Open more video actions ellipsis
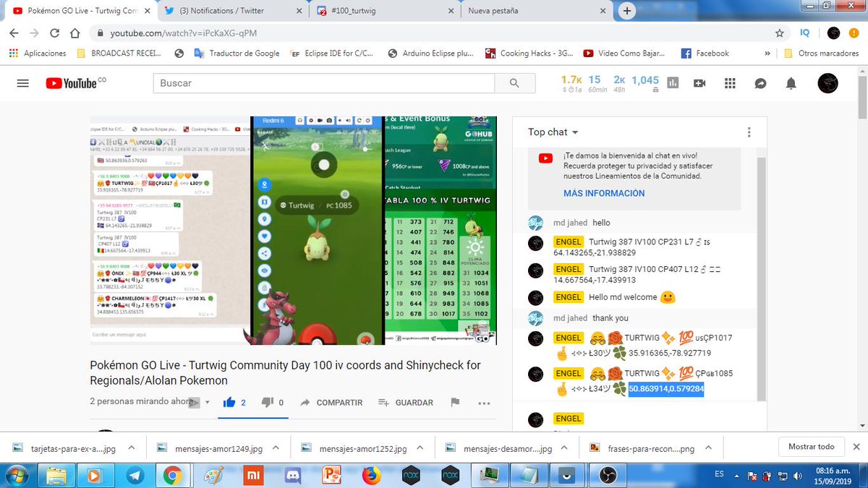Viewport: 868px width, 488px height. coord(484,403)
